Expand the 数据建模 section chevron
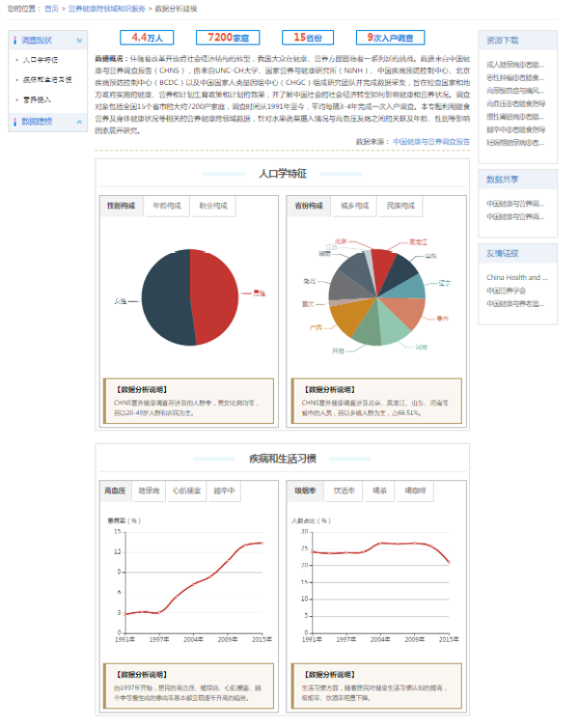 click(77, 122)
